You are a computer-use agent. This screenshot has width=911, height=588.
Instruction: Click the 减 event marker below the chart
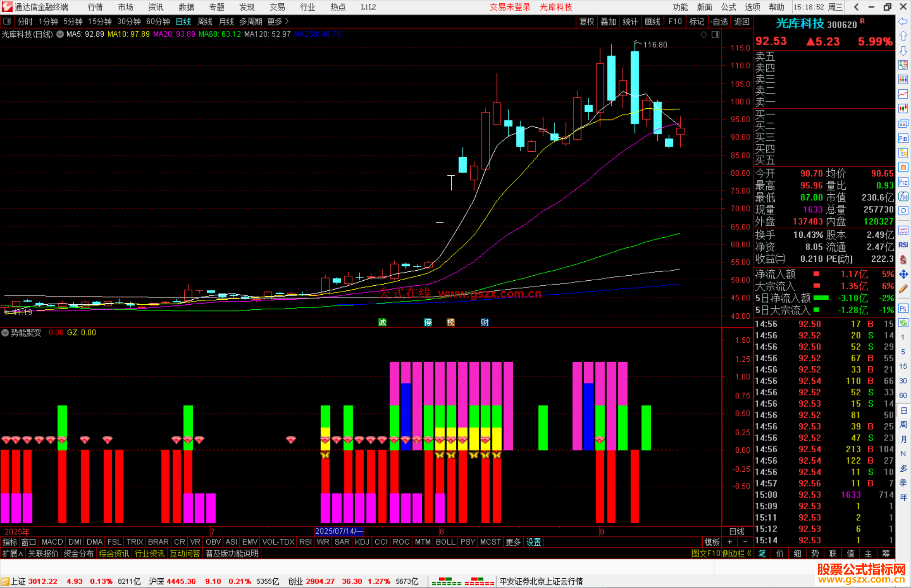382,322
